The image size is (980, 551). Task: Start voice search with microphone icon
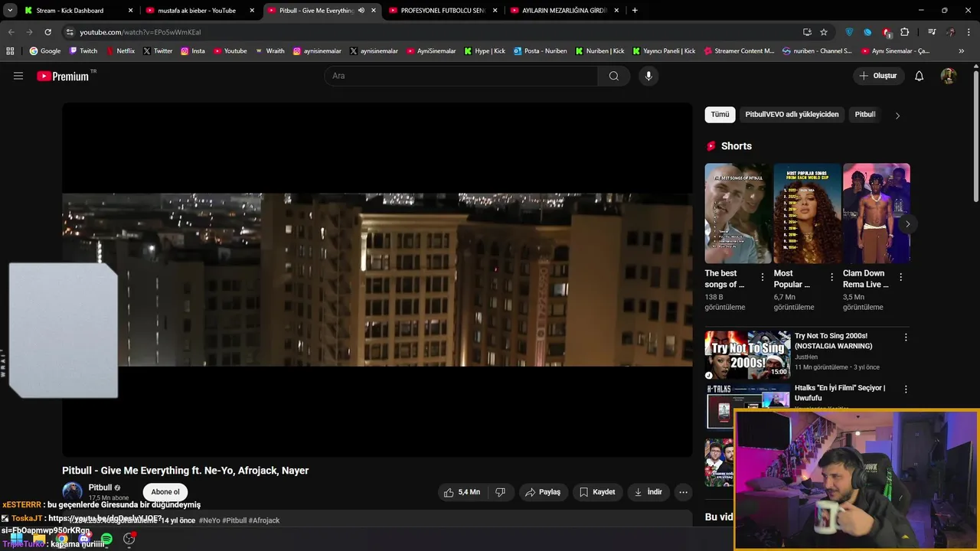click(x=648, y=76)
